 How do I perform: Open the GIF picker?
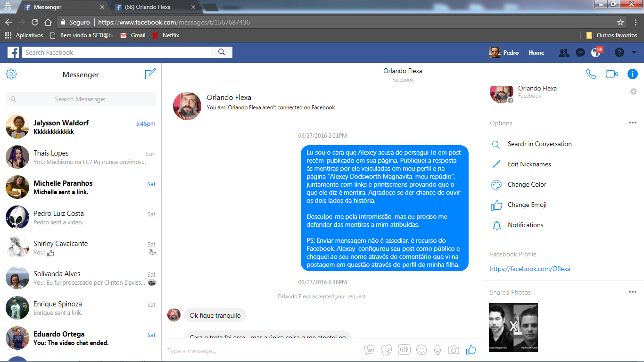coord(404,350)
